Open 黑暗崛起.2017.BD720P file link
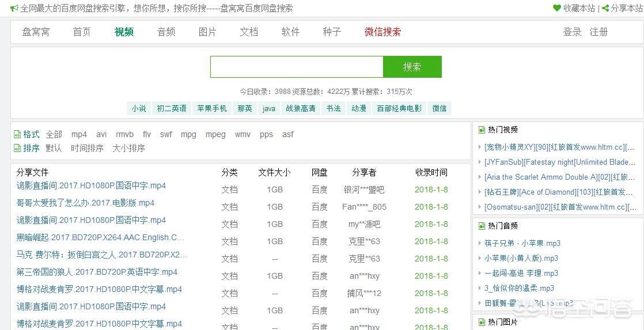 (x=101, y=237)
